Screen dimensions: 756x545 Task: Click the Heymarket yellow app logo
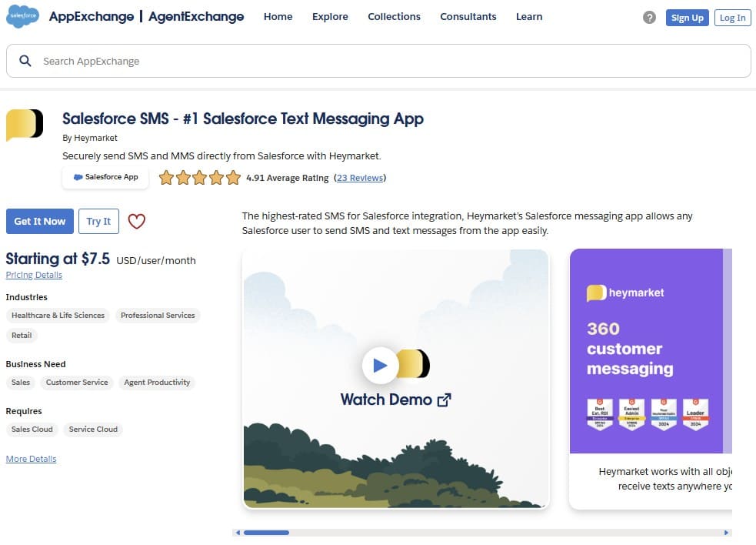[x=25, y=125]
